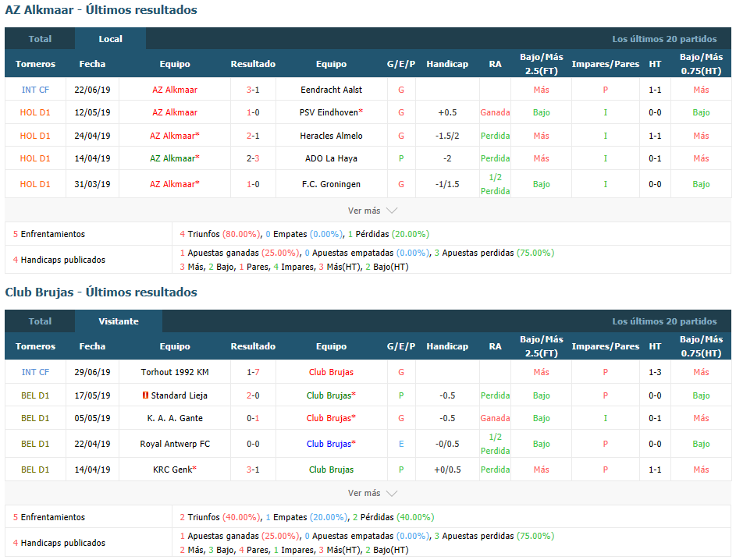Open the Standard Lieja team link
The height and width of the screenshot is (560, 736).
click(x=180, y=395)
